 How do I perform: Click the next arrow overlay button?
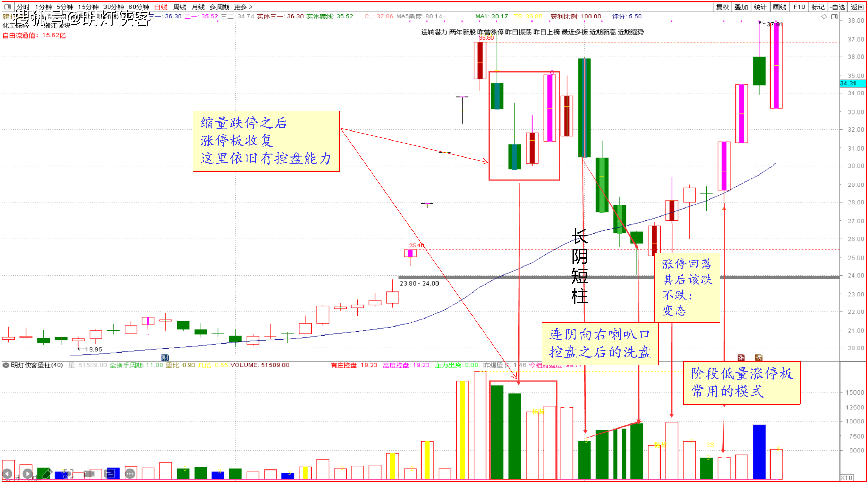28,474
